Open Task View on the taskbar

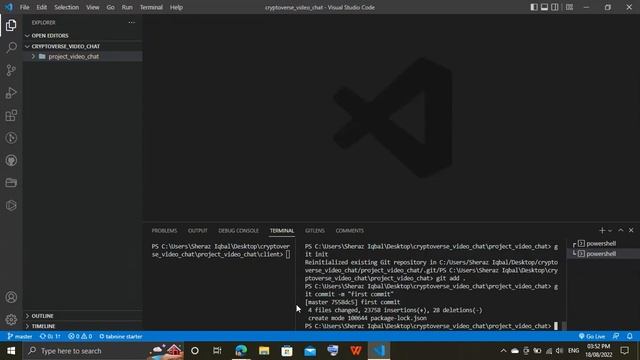coord(217,351)
